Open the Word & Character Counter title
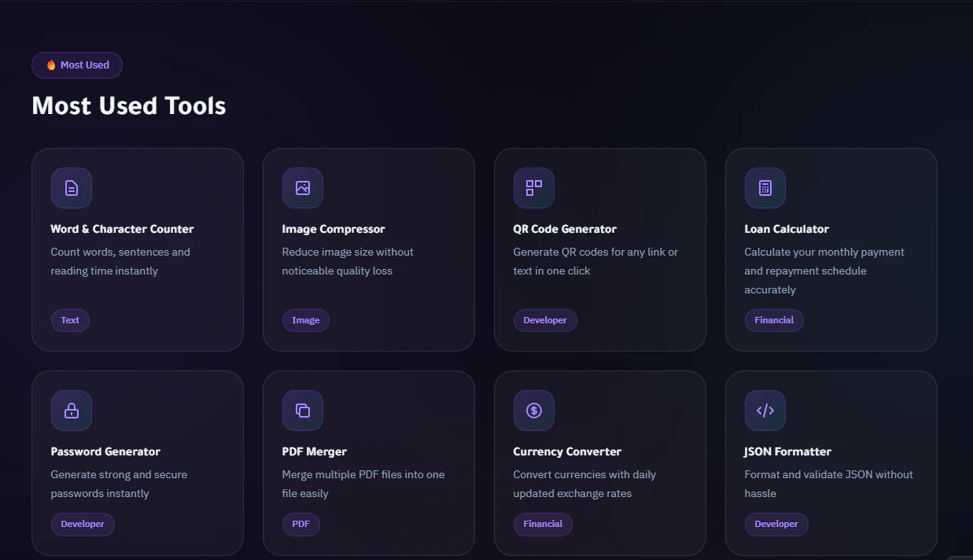This screenshot has width=973, height=560. pyautogui.click(x=122, y=229)
